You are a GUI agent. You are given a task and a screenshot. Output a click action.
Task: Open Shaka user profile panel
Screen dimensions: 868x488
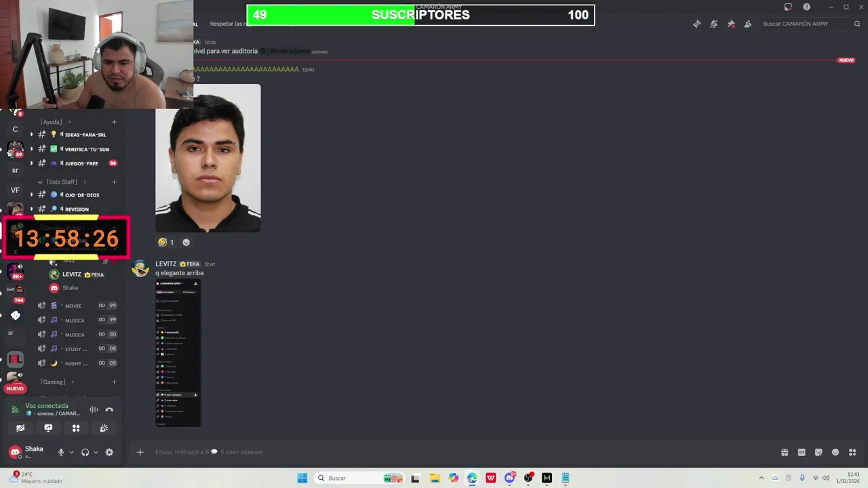[27, 452]
